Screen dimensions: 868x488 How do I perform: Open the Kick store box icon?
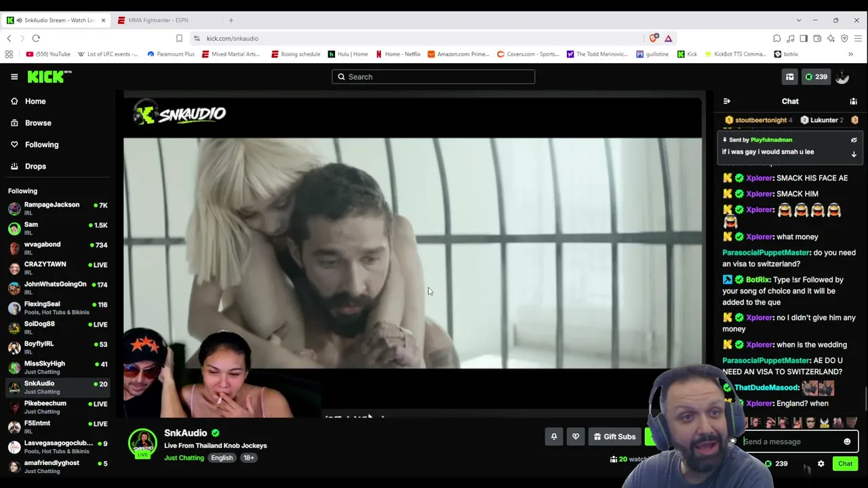pos(789,77)
